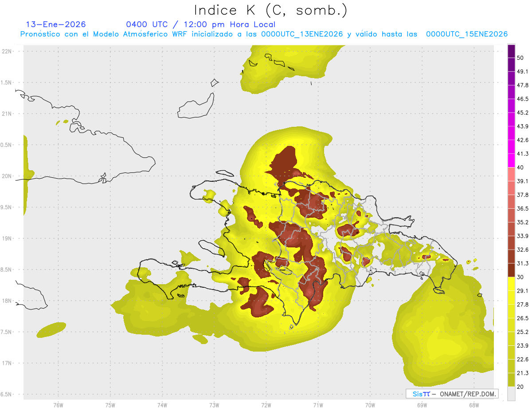
Task: Click the legend value "45.2"
Action: point(522,113)
